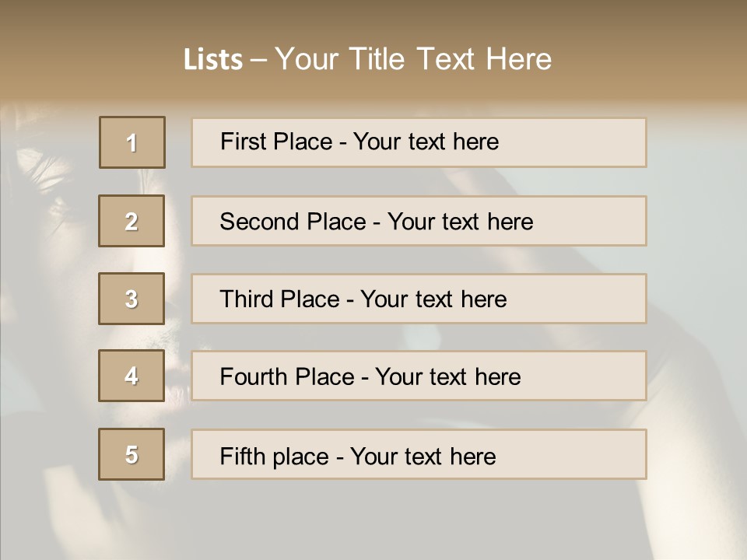Image resolution: width=747 pixels, height=560 pixels.
Task: Click the First Place text box
Action: (x=419, y=142)
